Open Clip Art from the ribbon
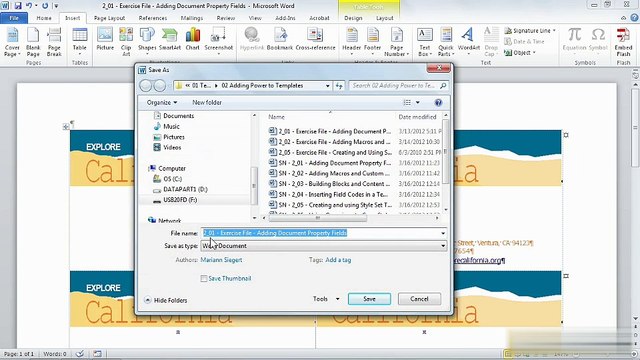Screen dimensions: 640x360 point(126,42)
